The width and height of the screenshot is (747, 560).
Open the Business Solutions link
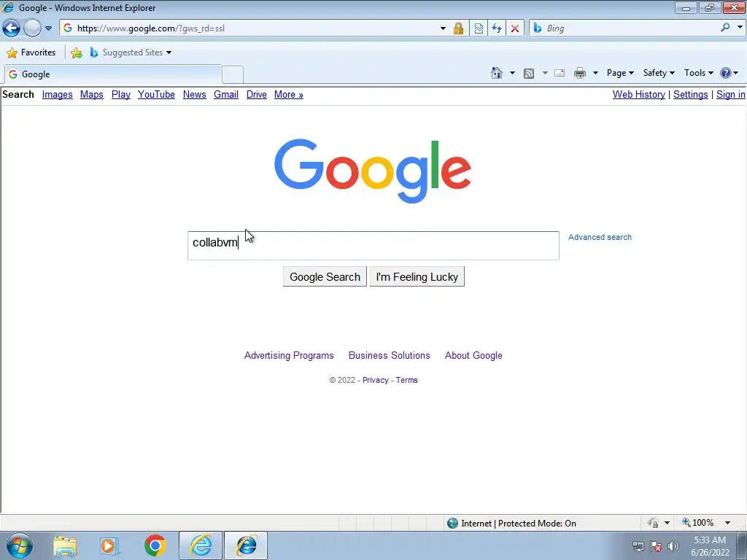click(390, 355)
